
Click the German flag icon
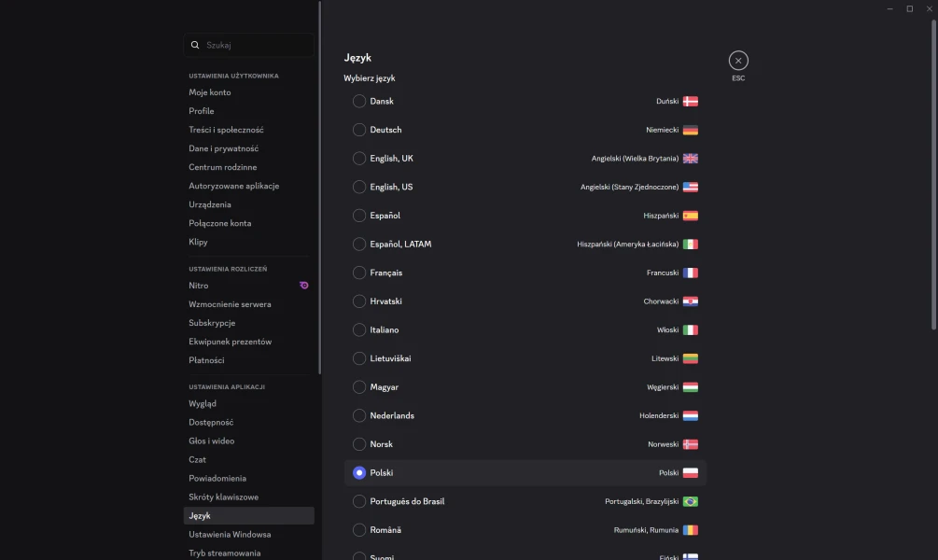690,130
